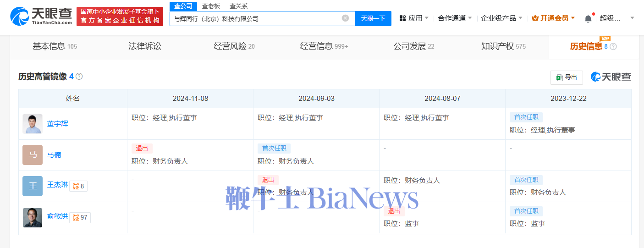
Task: Click 马楠's 退出 tag under 2024-11-08
Action: [x=142, y=148]
